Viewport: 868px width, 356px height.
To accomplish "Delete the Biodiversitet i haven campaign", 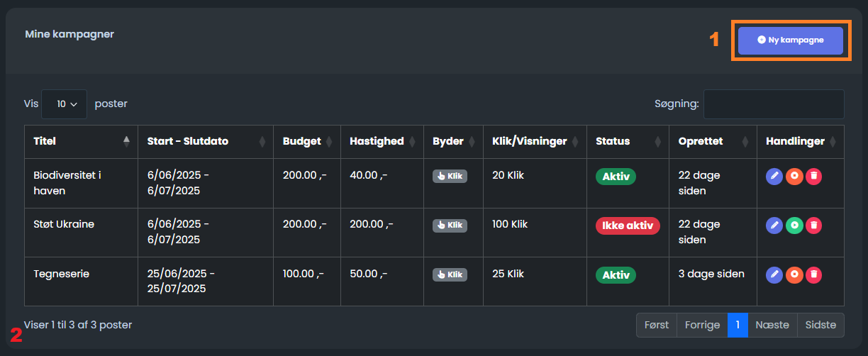I will click(813, 176).
